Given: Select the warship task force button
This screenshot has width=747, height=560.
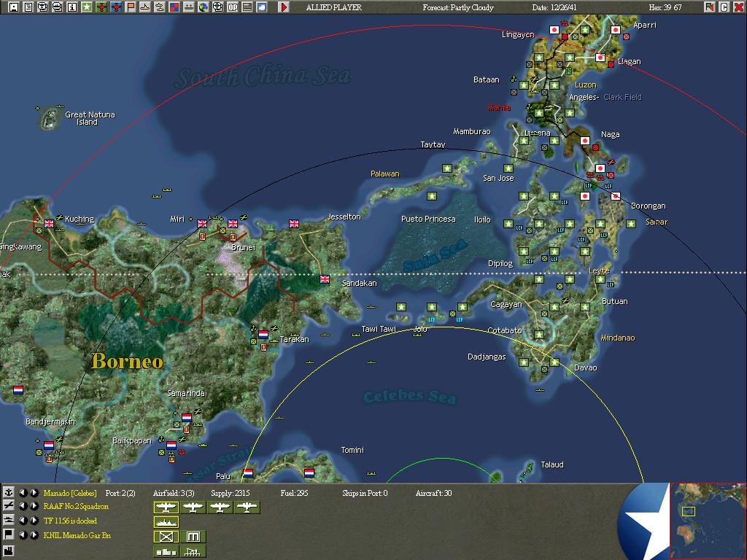Looking at the screenshot, I should click(166, 522).
